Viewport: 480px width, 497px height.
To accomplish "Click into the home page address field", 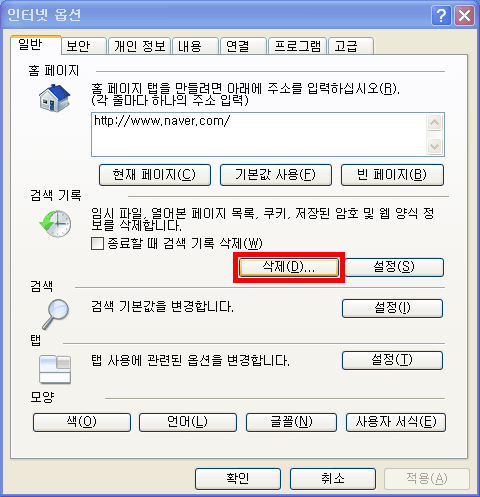I will (259, 134).
